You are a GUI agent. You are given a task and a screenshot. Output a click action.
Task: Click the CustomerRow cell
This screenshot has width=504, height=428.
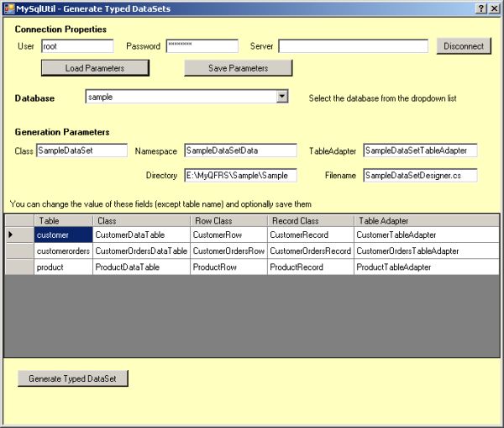[228, 235]
